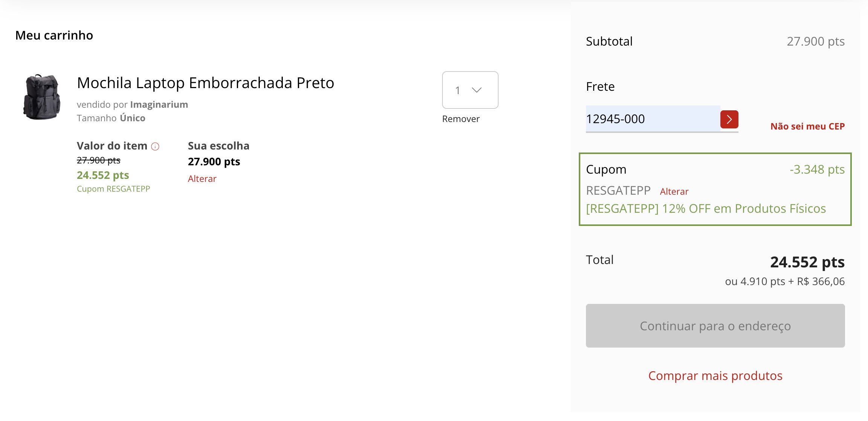The height and width of the screenshot is (421, 868).
Task: Click the Meu carrinho heading
Action: tap(54, 35)
